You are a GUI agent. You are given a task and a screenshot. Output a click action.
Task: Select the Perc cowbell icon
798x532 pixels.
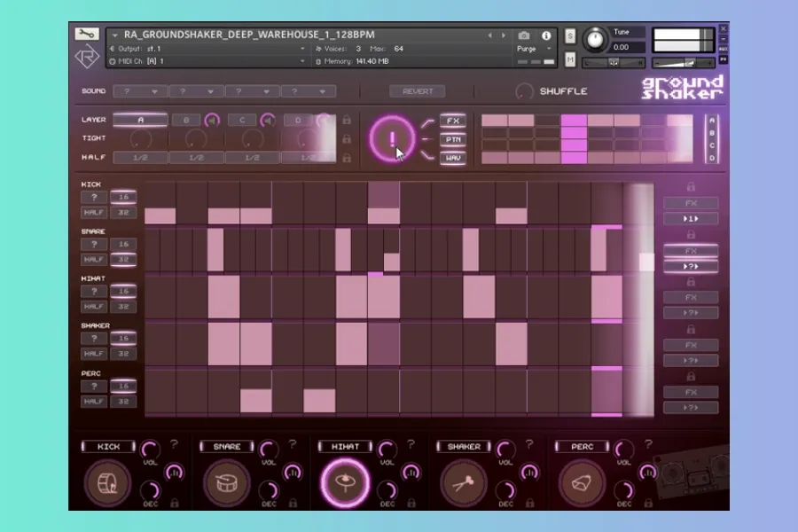click(x=581, y=481)
